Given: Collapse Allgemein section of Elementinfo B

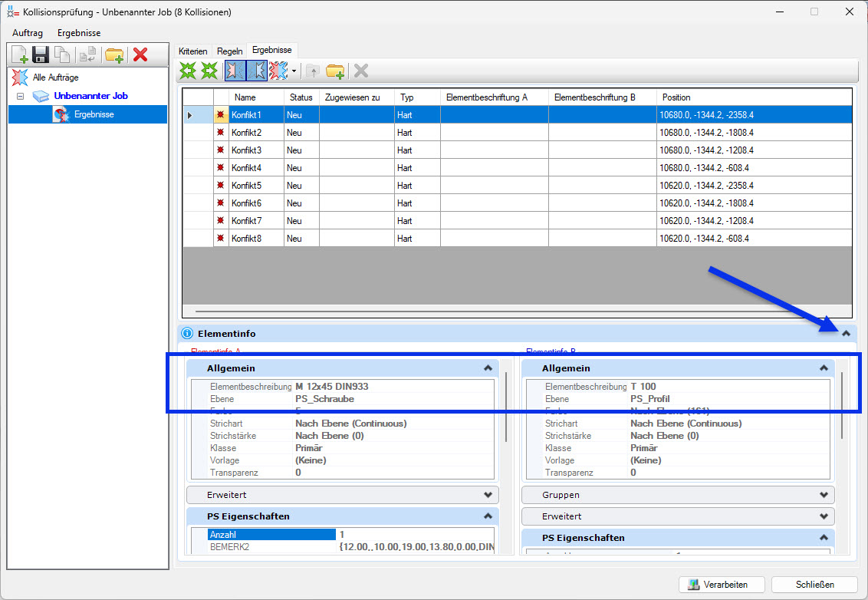Looking at the screenshot, I should pos(824,368).
